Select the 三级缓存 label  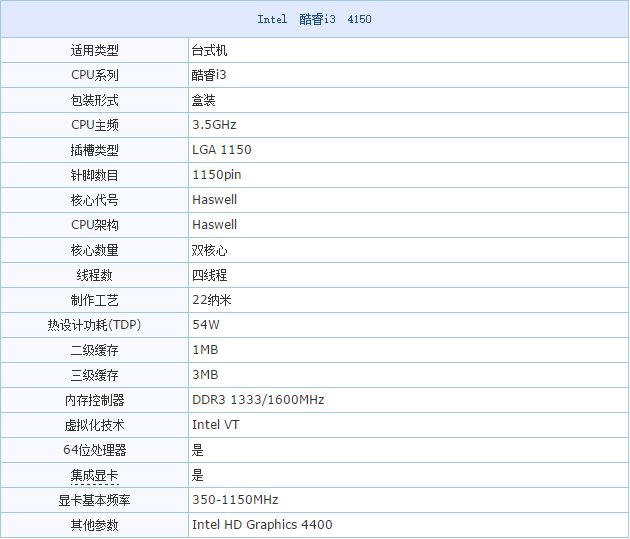94,375
